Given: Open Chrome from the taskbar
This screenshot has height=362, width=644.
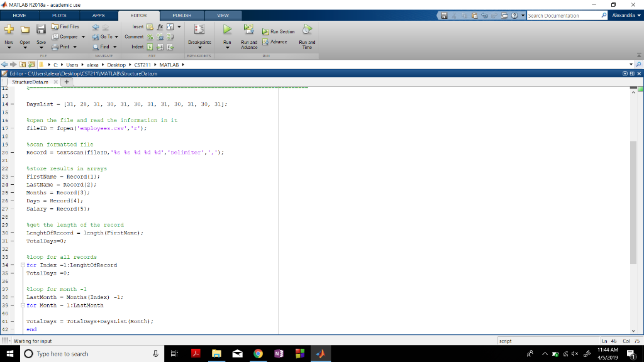Looking at the screenshot, I should coord(258,353).
